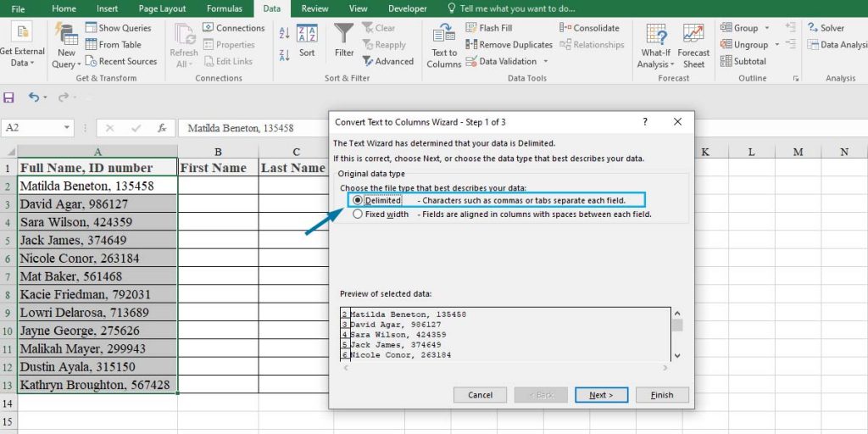Image resolution: width=868 pixels, height=434 pixels.
Task: Sort Z to A descending
Action: tap(285, 55)
